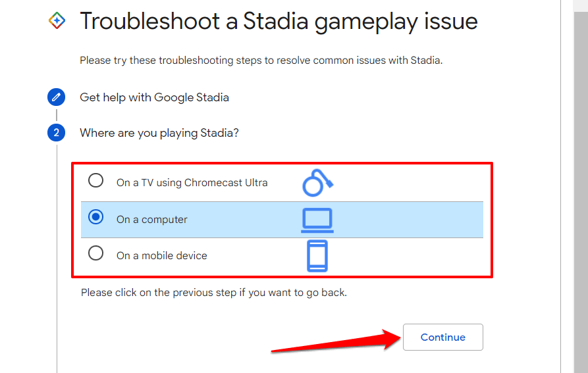Click the "Troubleshoot a Stadia gameplay issue" title

(x=279, y=22)
